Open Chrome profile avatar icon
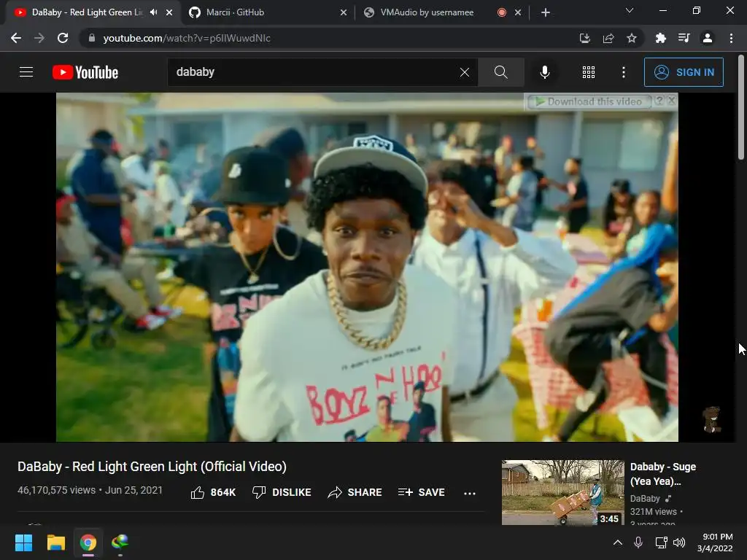This screenshot has height=560, width=747. coord(708,38)
